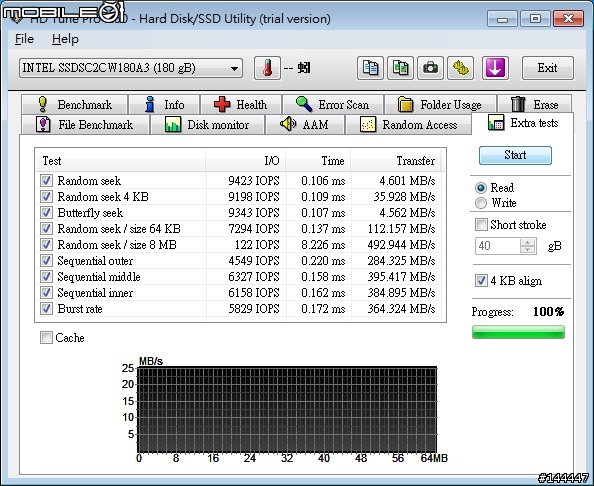Click the Exit button
Image resolution: width=594 pixels, height=486 pixels.
pos(547,68)
